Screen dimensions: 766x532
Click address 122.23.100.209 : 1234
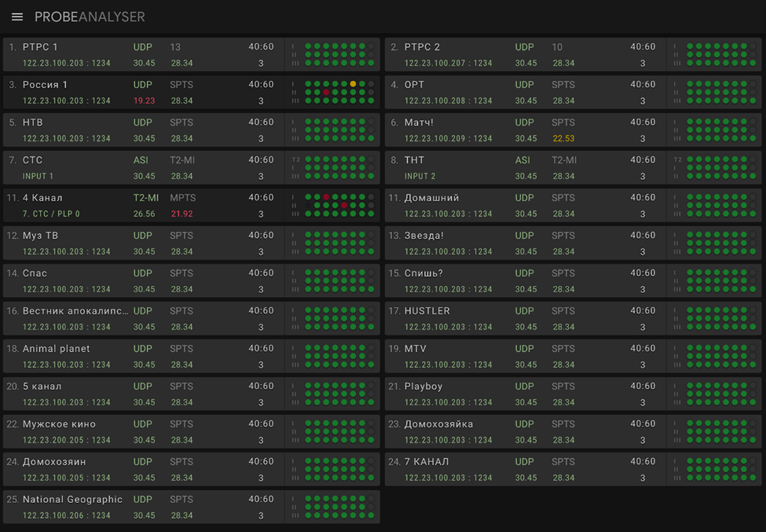click(x=449, y=138)
